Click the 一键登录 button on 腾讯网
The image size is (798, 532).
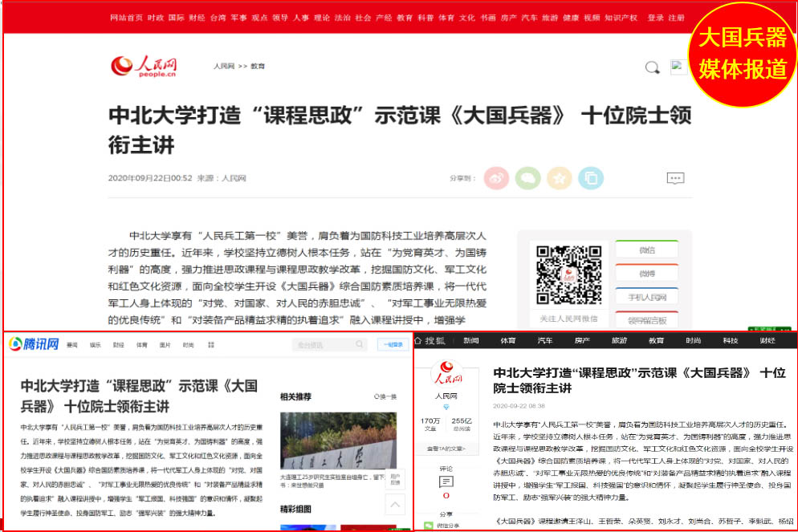393,344
